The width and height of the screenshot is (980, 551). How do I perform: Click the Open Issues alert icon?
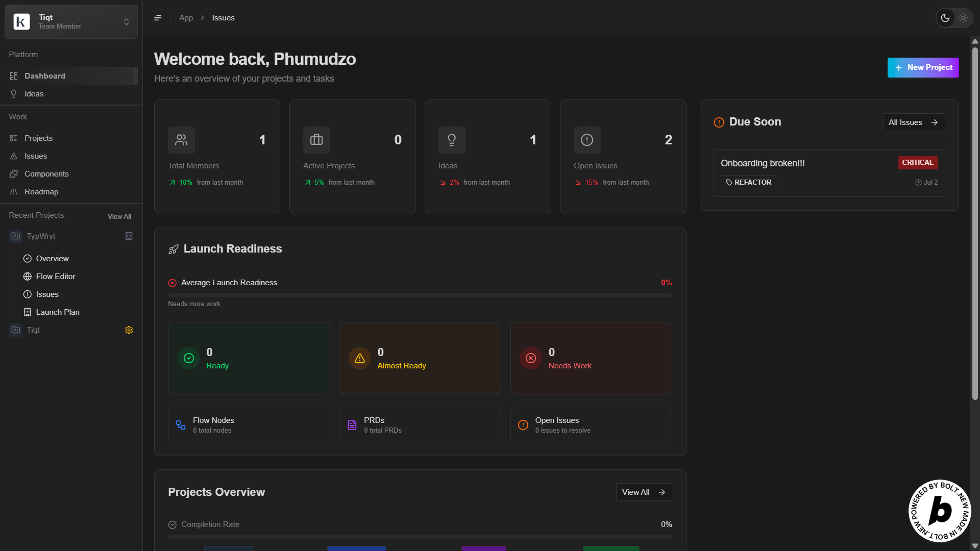click(x=587, y=140)
